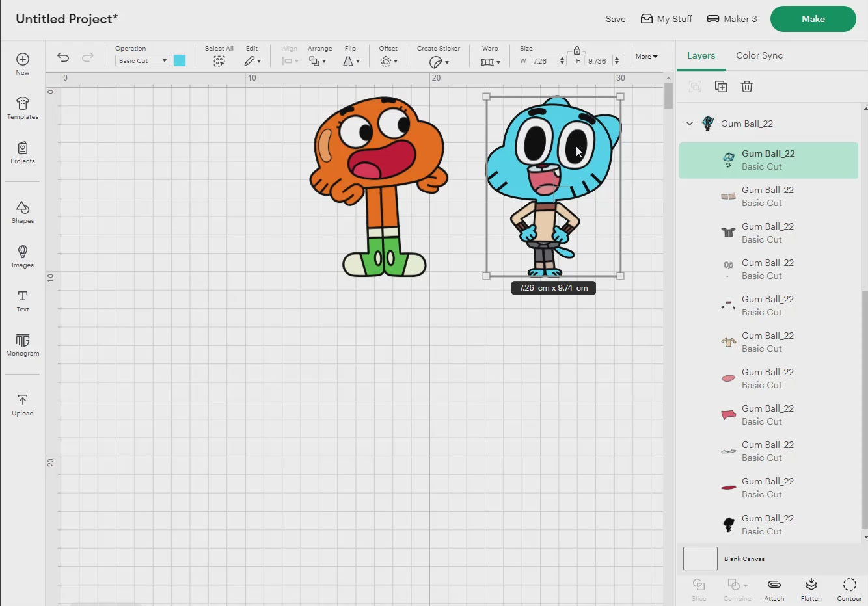Click the Undo arrow

[63, 57]
